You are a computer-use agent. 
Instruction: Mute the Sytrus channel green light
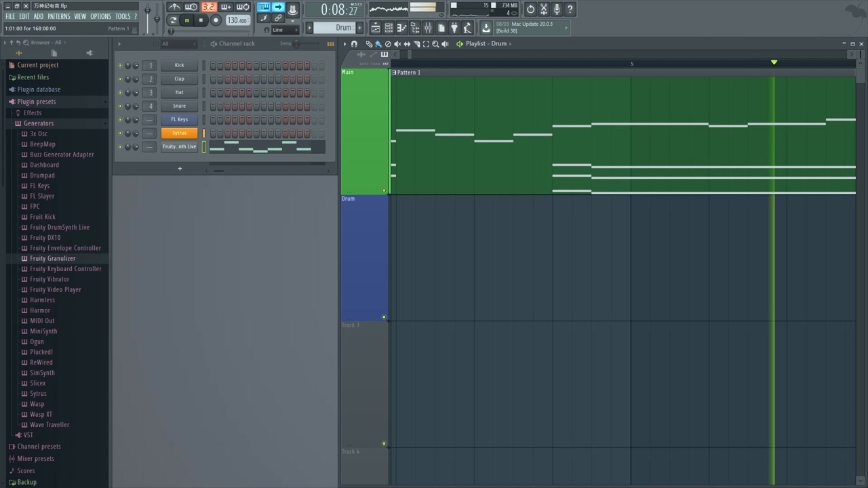click(x=120, y=133)
